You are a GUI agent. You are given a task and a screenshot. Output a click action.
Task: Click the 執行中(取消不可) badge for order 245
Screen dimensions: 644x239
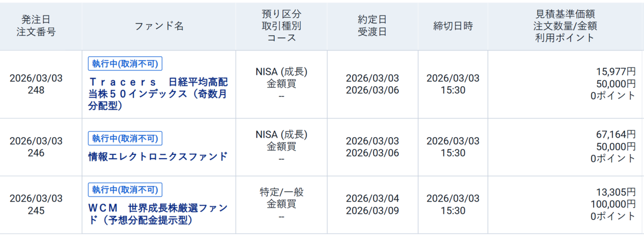coord(125,189)
